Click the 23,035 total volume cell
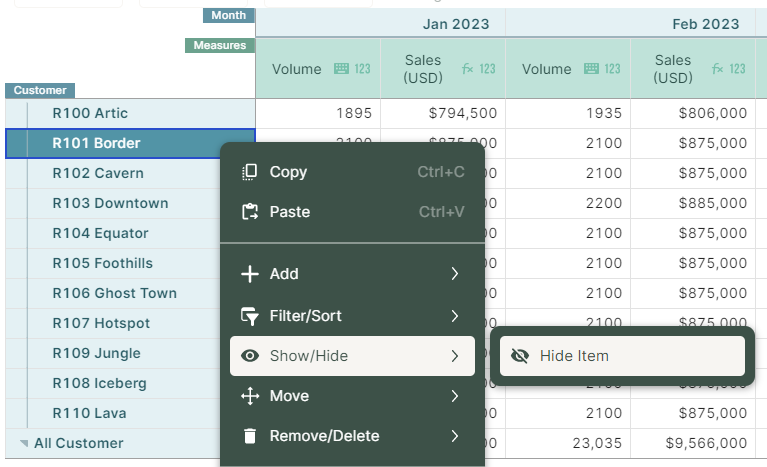 coord(568,443)
